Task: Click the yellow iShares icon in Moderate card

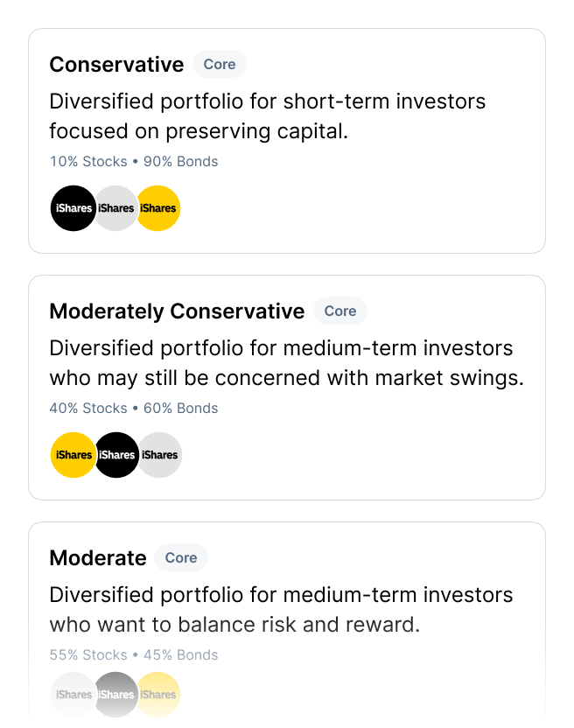Action: (160, 695)
